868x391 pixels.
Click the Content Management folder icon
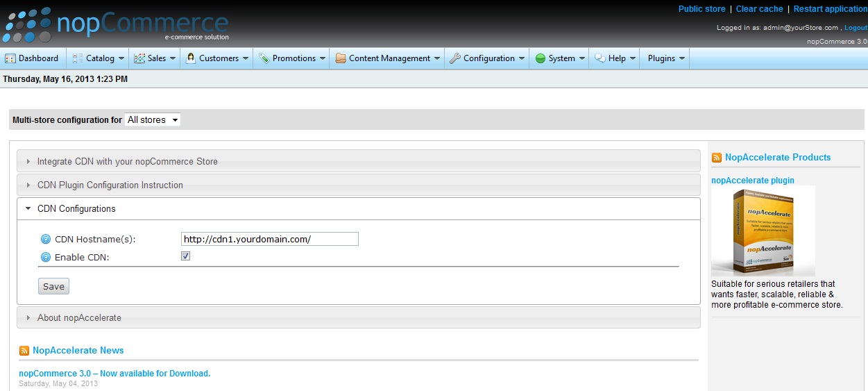(x=341, y=58)
